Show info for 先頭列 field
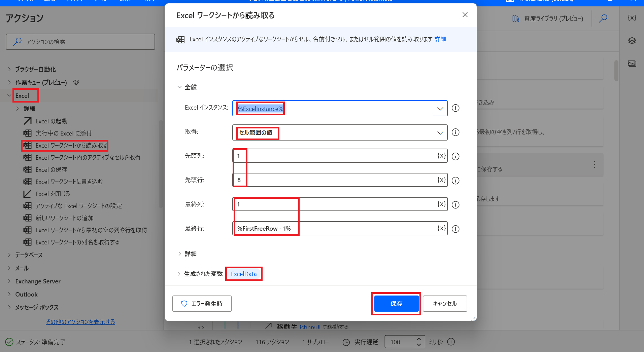The width and height of the screenshot is (644, 352). [x=455, y=156]
